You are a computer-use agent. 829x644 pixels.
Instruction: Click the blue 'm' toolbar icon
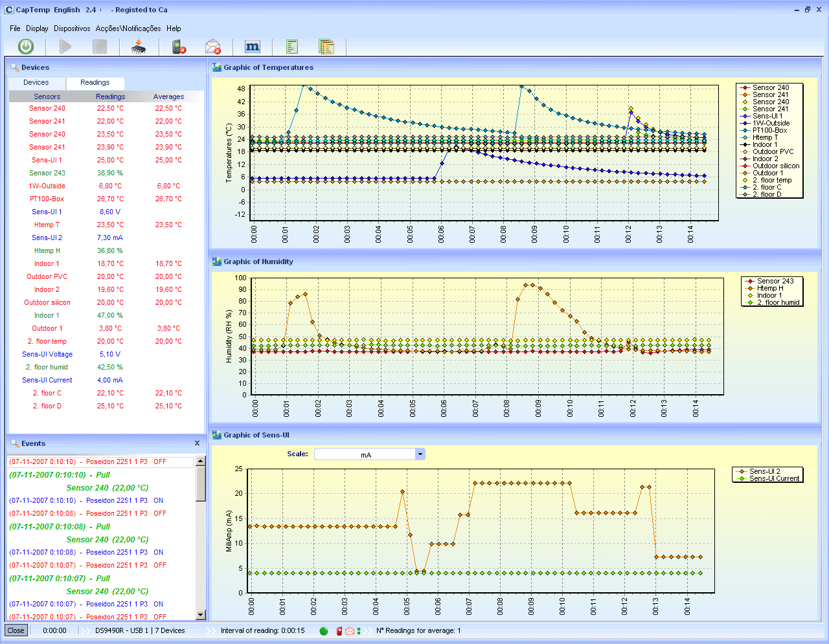(253, 47)
